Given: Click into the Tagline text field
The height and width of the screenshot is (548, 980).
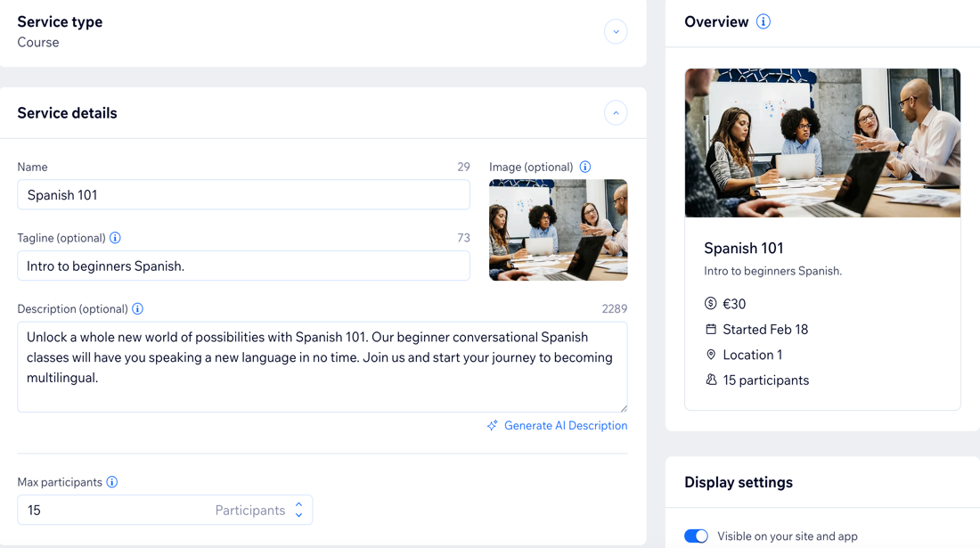Looking at the screenshot, I should coord(243,266).
